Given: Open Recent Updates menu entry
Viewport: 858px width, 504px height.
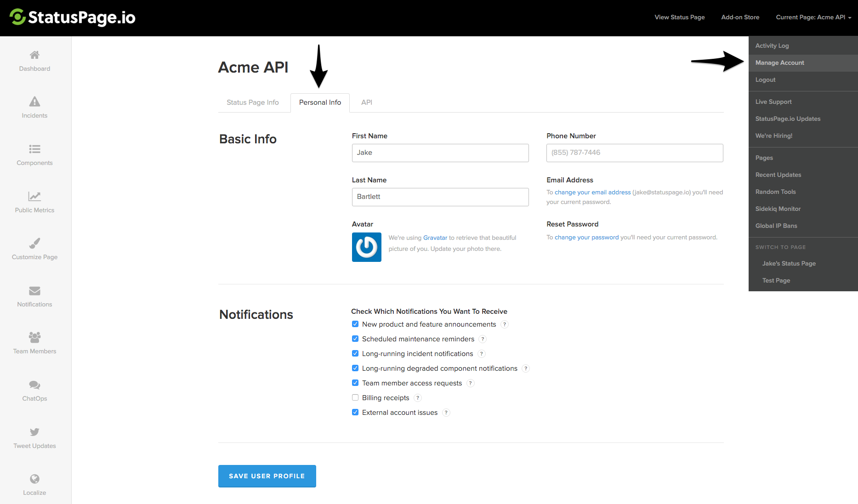Looking at the screenshot, I should pos(803,175).
